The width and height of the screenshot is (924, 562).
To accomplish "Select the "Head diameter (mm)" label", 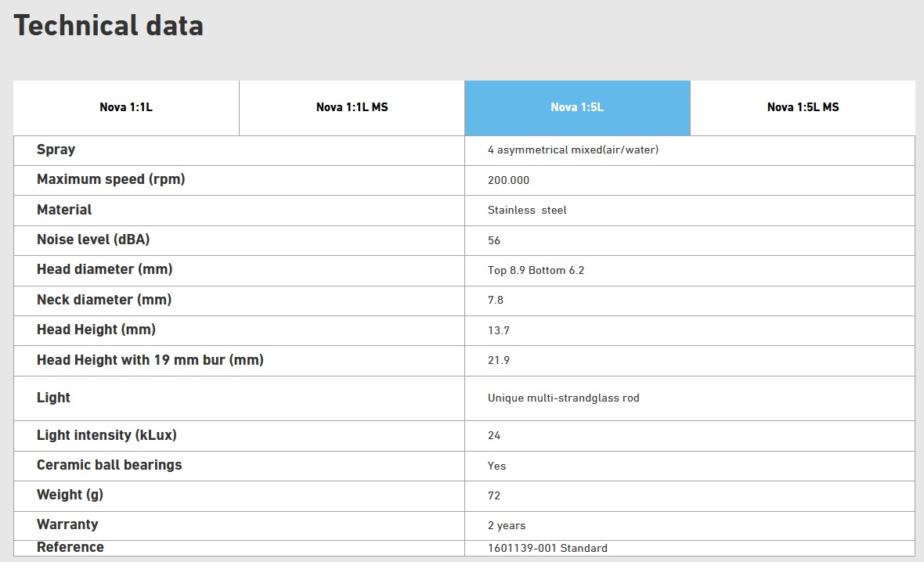I will (104, 270).
